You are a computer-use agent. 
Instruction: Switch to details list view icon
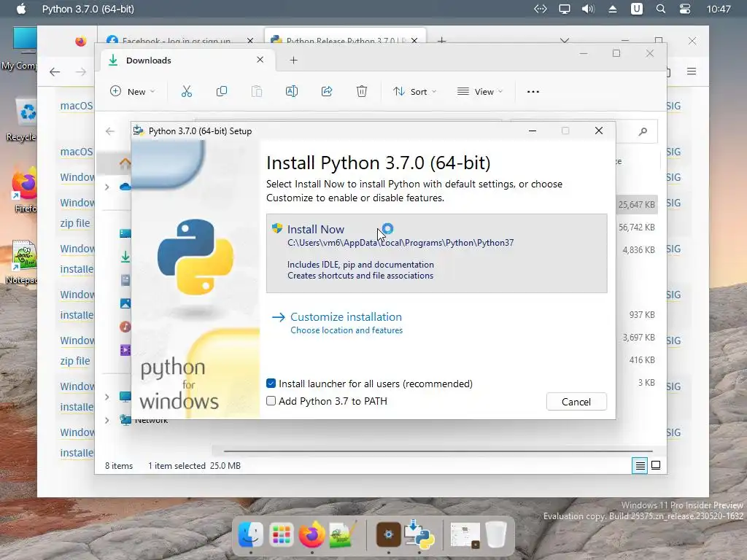[x=640, y=465]
